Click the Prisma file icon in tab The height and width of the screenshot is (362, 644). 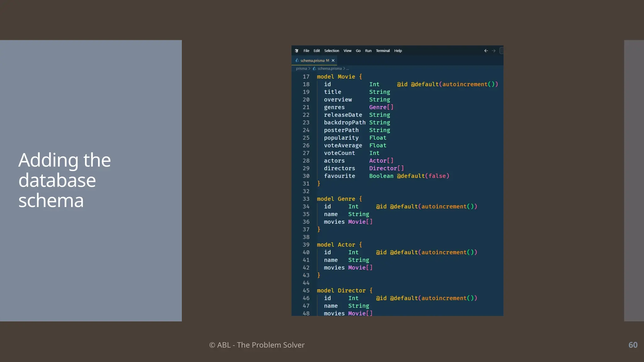pos(297,60)
